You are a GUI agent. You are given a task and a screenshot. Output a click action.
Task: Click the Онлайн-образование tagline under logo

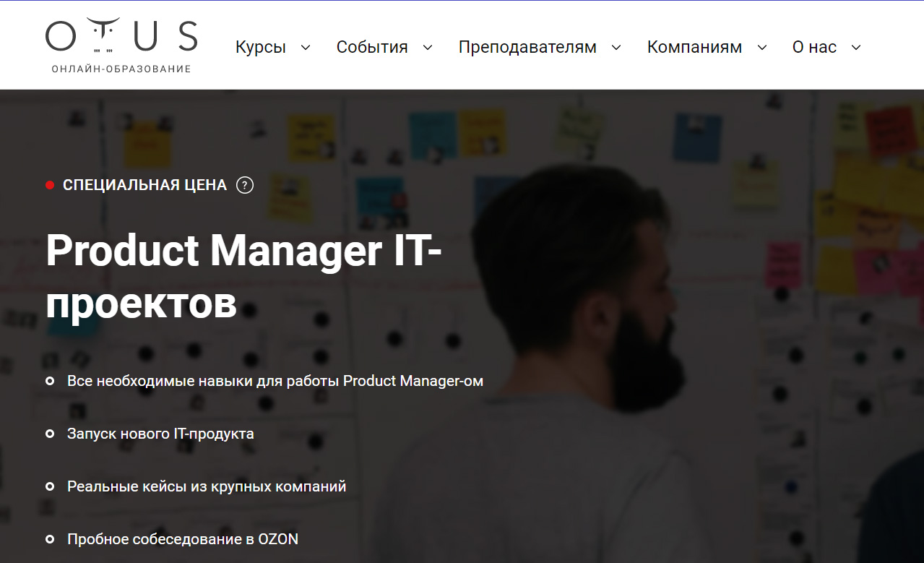point(121,69)
